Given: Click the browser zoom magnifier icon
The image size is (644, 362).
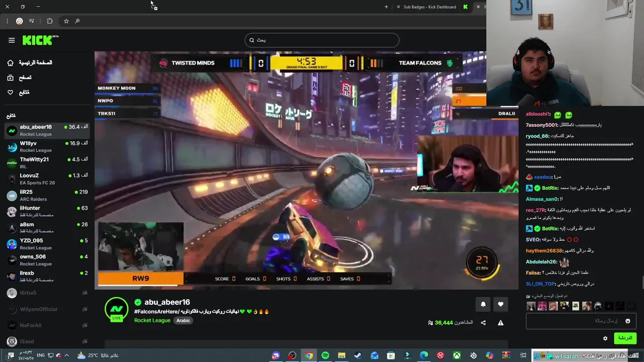Looking at the screenshot, I should tap(77, 21).
